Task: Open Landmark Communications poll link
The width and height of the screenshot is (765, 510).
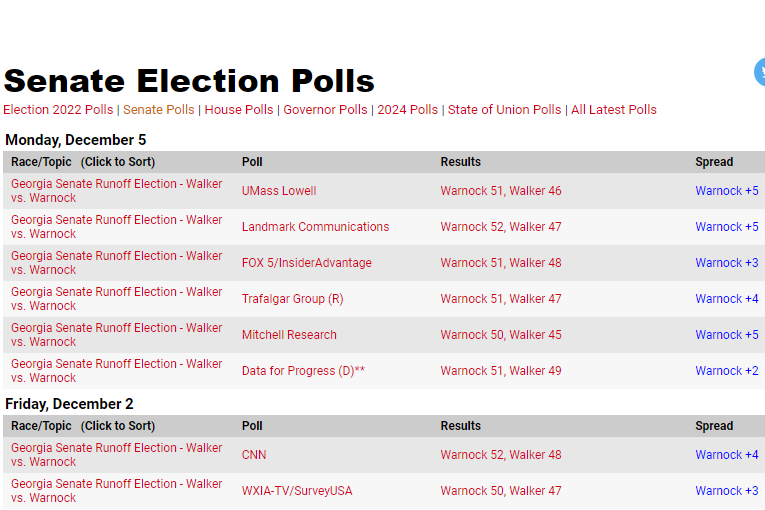Action: (x=315, y=227)
